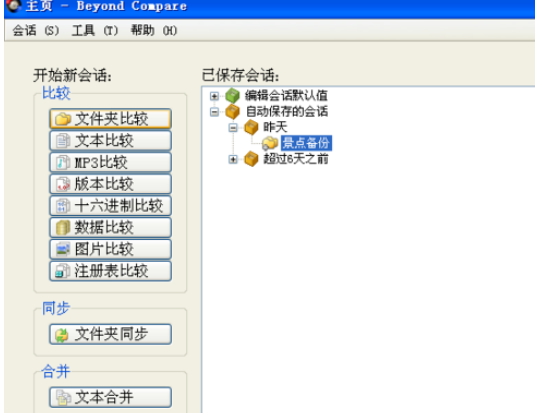The height and width of the screenshot is (413, 535).
Task: Collapse the 昨天 tree node
Action: [233, 128]
